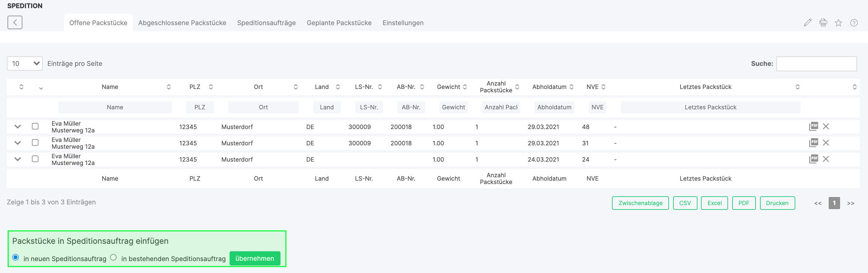Image resolution: width=868 pixels, height=273 pixels.
Task: Click into the Suche search field
Action: pos(816,64)
